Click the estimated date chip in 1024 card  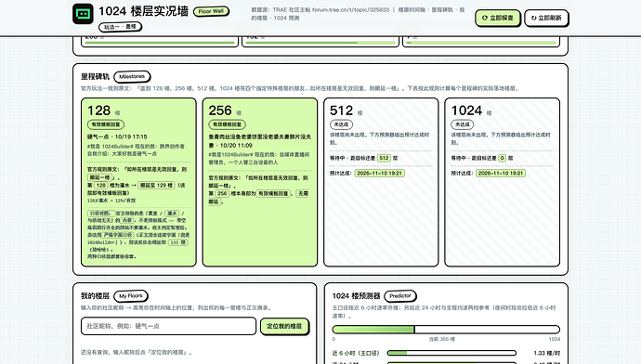[x=501, y=174]
